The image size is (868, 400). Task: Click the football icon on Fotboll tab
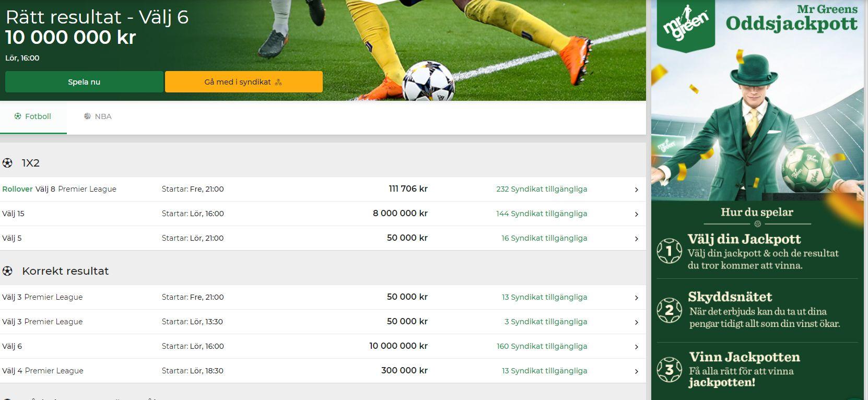coord(18,116)
